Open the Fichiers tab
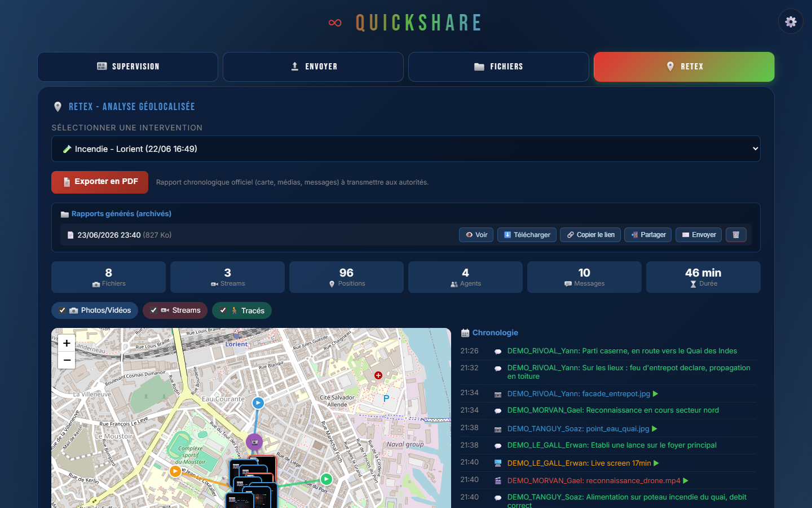Image resolution: width=812 pixels, height=508 pixels. tap(498, 67)
